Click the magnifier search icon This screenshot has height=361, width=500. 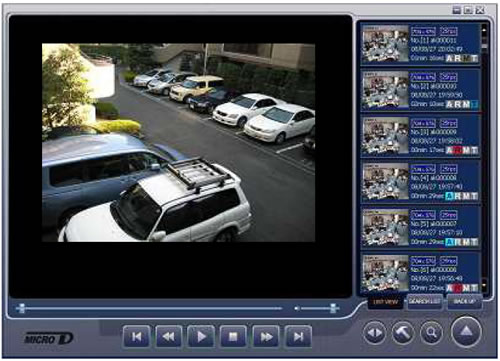pyautogui.click(x=432, y=332)
